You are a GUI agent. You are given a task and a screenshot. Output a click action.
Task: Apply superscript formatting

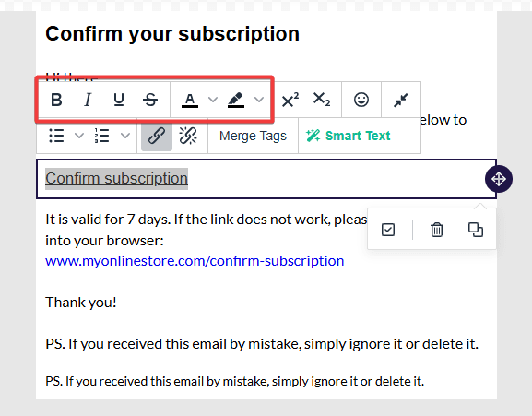[290, 100]
